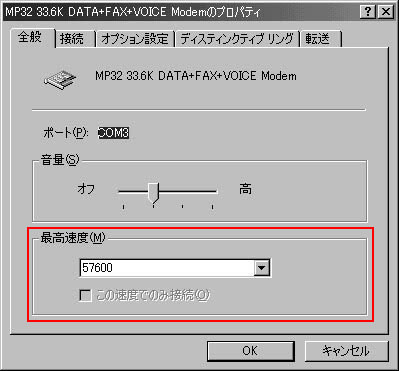Click the dialog title bar text
This screenshot has width=399, height=371.
pyautogui.click(x=133, y=13)
